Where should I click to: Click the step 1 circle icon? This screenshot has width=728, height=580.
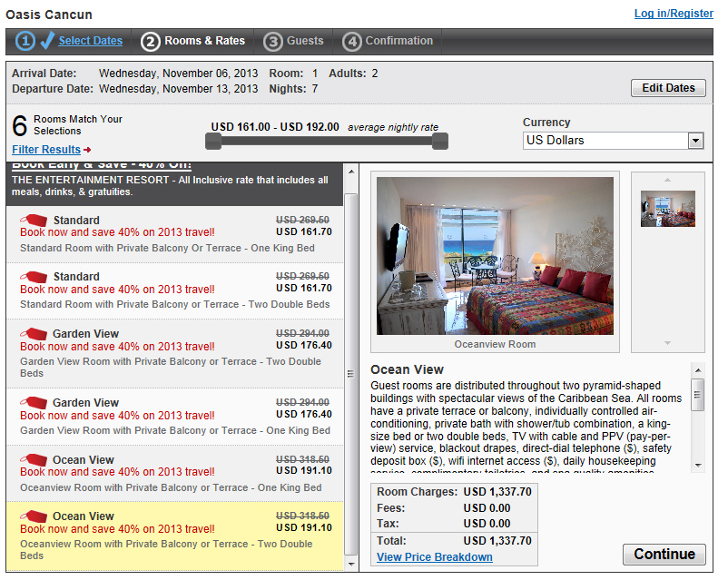(x=25, y=41)
